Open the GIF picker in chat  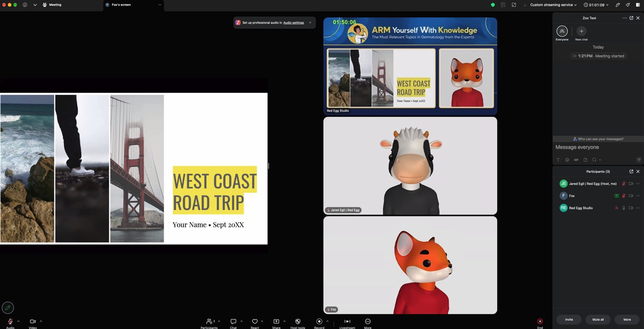(576, 160)
